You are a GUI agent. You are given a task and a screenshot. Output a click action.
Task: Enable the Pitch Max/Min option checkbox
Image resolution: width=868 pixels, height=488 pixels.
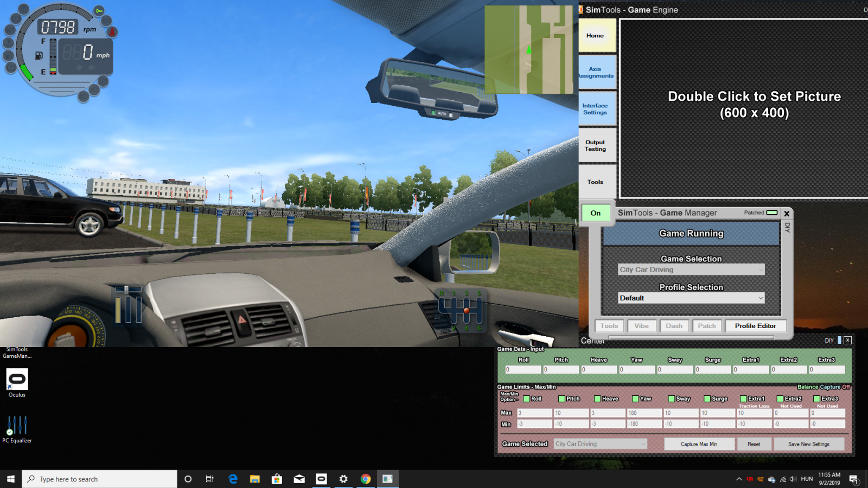click(562, 399)
